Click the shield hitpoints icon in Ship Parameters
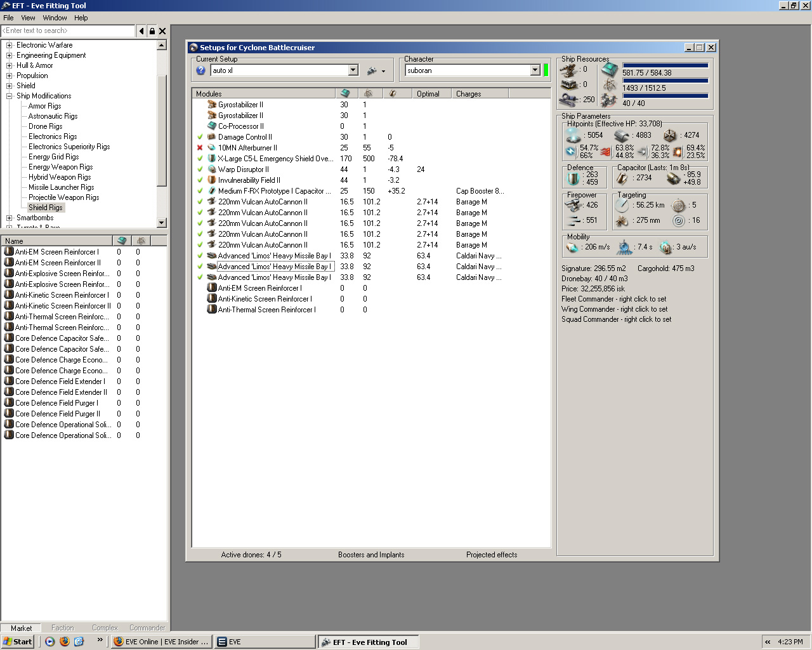This screenshot has width=812, height=650. pos(573,135)
